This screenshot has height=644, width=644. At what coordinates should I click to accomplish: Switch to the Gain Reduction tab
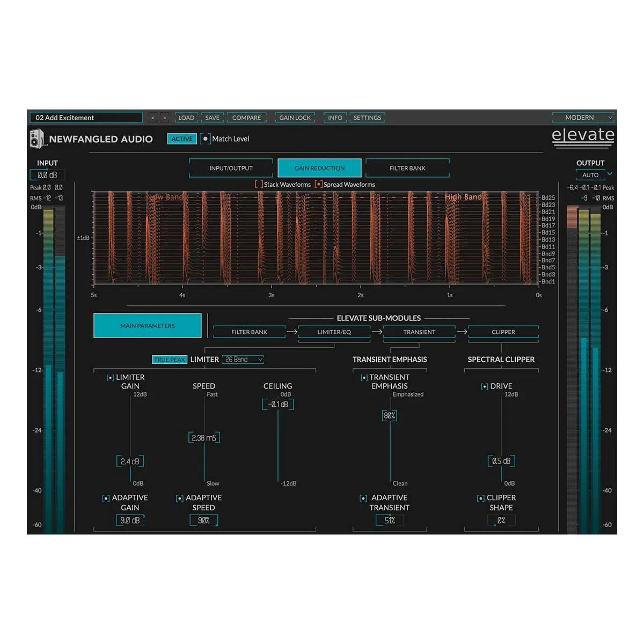click(319, 167)
